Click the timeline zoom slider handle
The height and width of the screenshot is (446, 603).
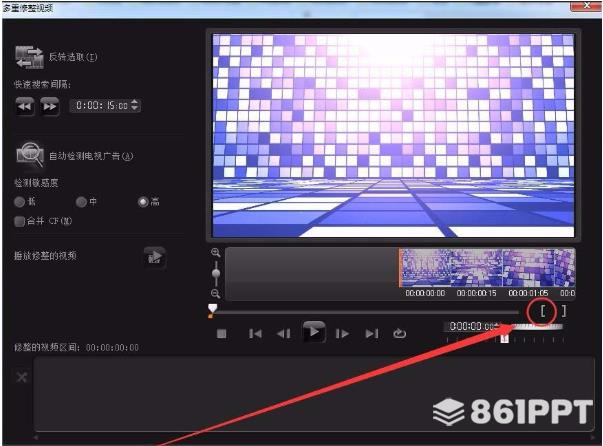tap(216, 273)
